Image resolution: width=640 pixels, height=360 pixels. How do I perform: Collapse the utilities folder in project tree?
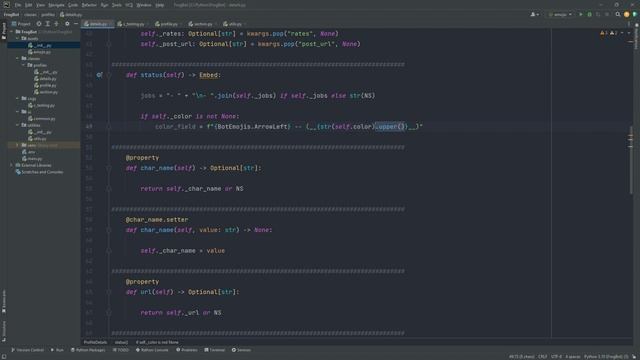click(x=18, y=125)
